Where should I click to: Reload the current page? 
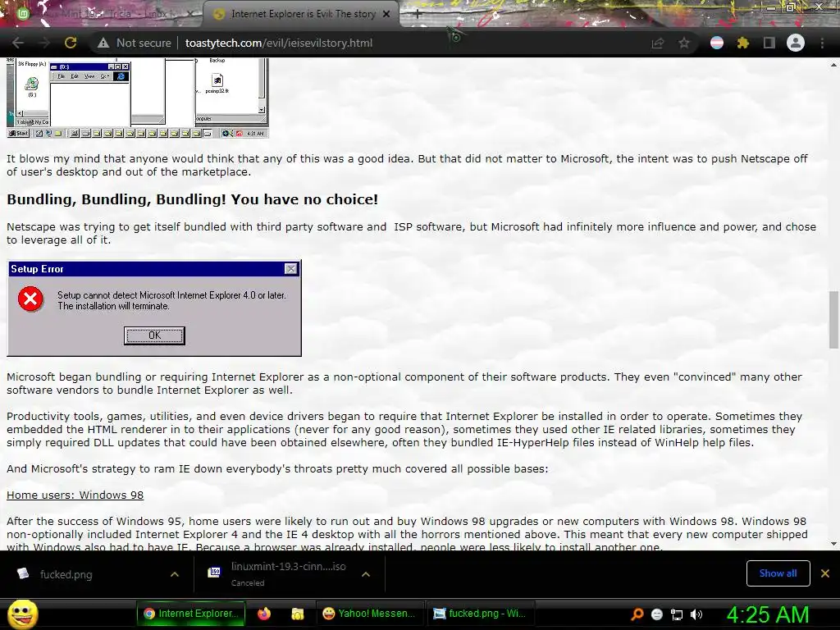tap(71, 43)
